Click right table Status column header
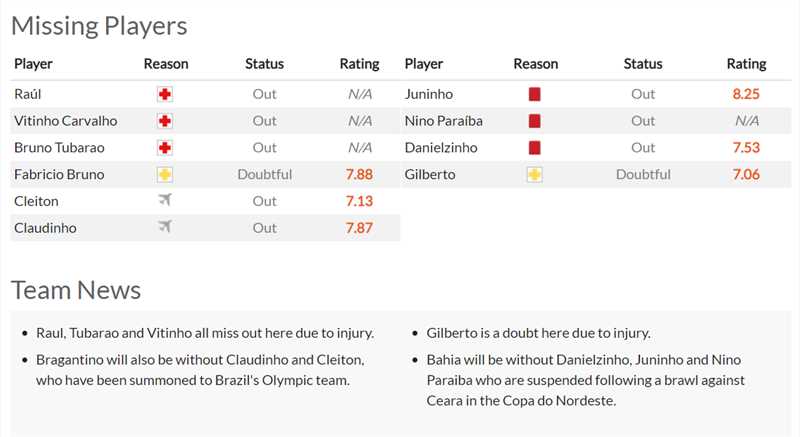The width and height of the screenshot is (800, 437). tap(643, 64)
